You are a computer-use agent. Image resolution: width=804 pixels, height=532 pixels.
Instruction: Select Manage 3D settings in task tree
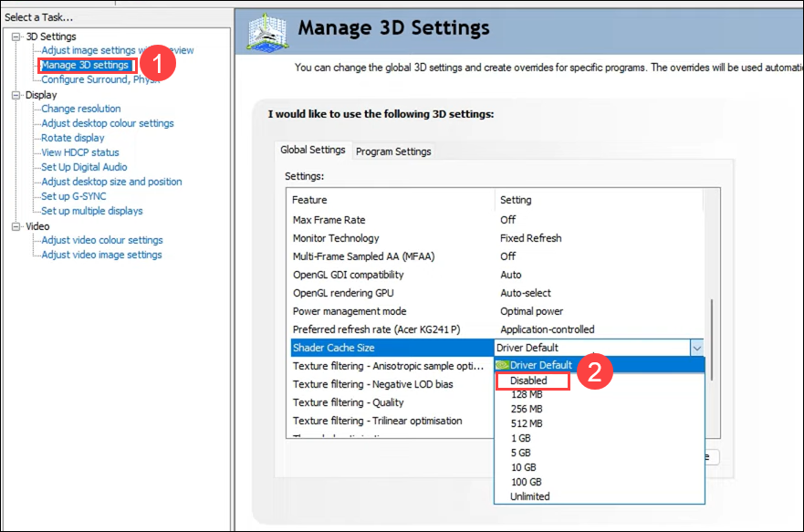tap(85, 65)
